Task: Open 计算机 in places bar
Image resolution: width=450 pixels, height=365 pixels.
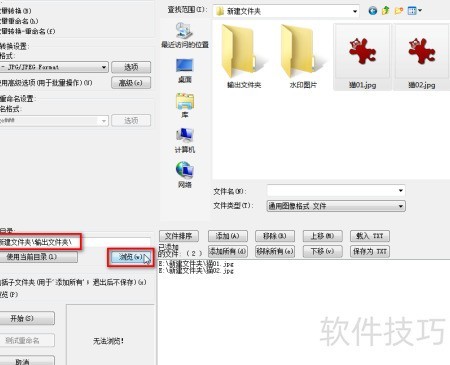Action: pyautogui.click(x=185, y=141)
